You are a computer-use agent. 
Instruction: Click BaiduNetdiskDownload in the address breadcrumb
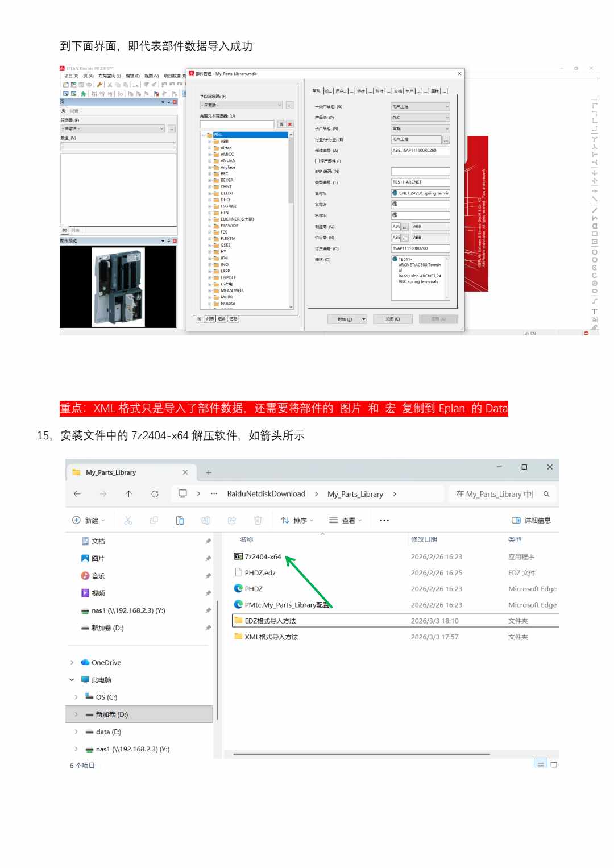point(266,494)
